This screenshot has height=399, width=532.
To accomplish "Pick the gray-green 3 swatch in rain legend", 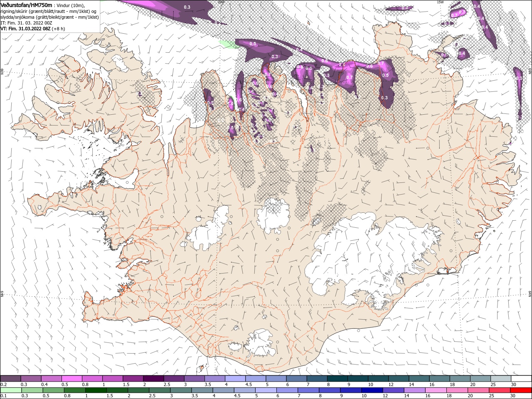I will coord(180,390).
